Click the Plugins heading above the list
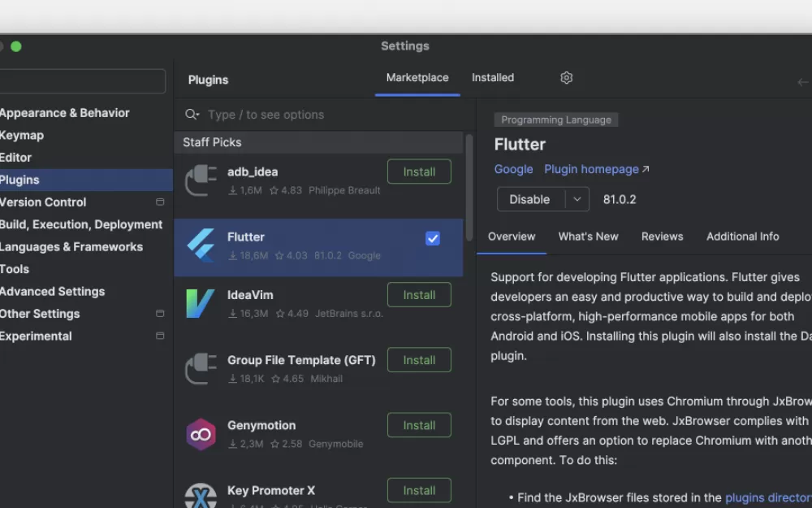Image resolution: width=812 pixels, height=508 pixels. tap(208, 80)
